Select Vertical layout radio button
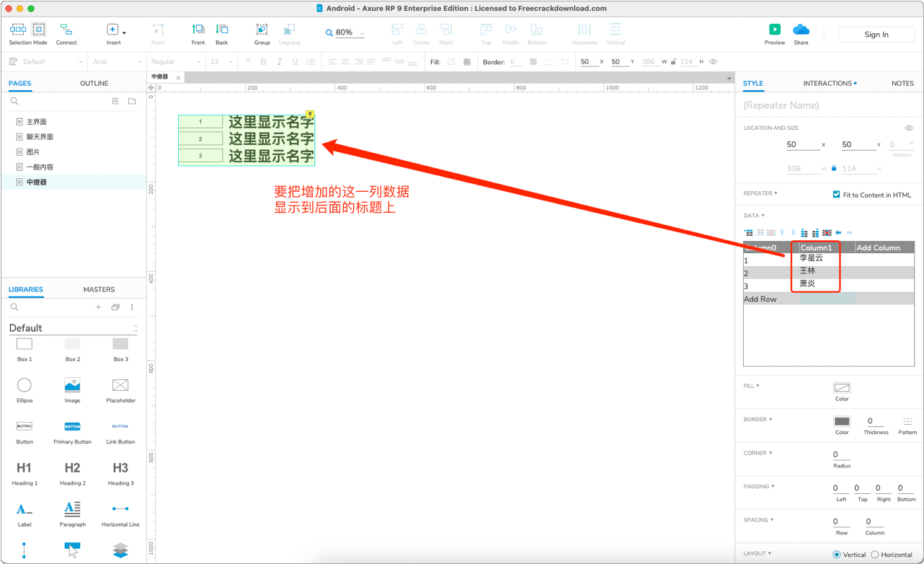This screenshot has height=564, width=924. 837,555
